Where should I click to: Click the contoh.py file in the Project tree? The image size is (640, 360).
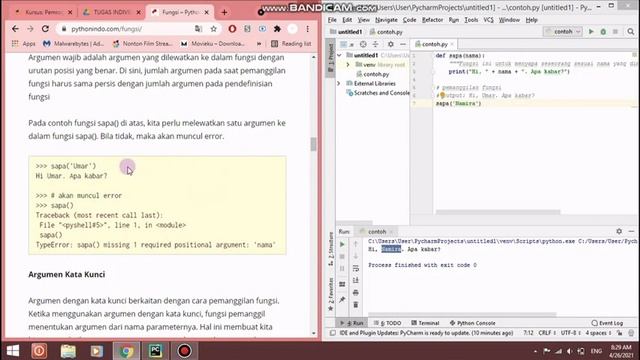372,74
